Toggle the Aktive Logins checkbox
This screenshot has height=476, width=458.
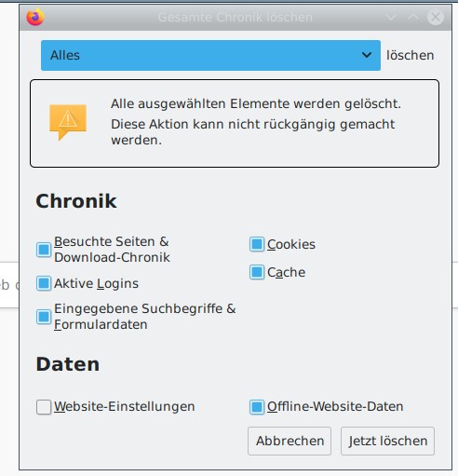(44, 283)
